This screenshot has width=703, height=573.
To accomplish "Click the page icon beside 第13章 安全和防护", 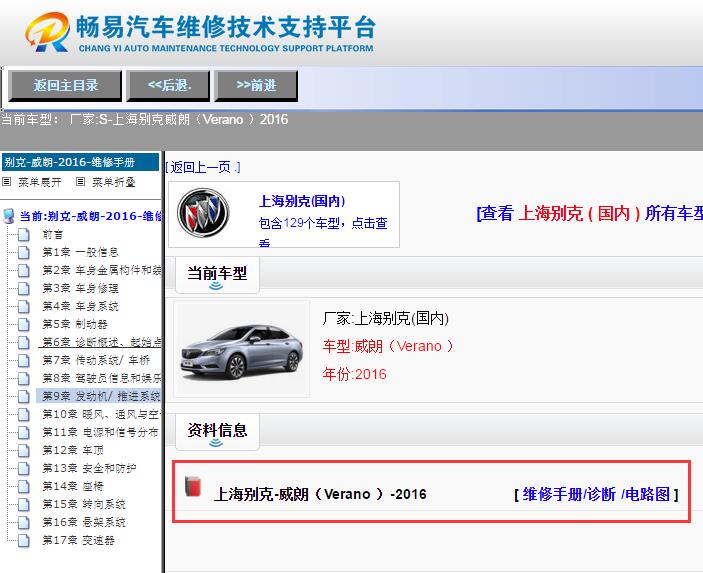I will (x=24, y=469).
